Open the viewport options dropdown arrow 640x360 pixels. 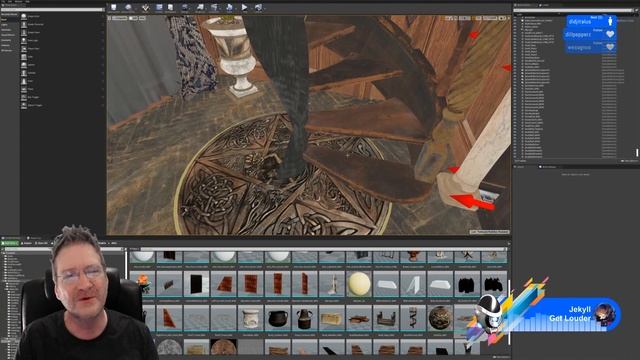pos(109,18)
